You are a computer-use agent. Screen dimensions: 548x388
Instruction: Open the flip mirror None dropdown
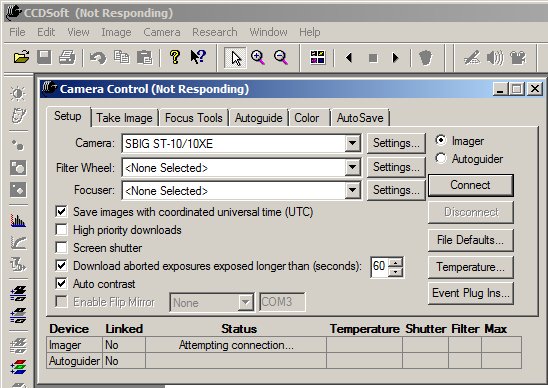pyautogui.click(x=246, y=302)
